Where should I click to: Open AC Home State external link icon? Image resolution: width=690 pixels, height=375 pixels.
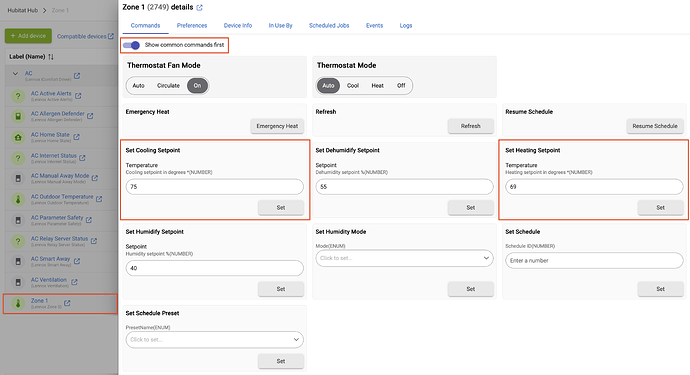(x=76, y=137)
